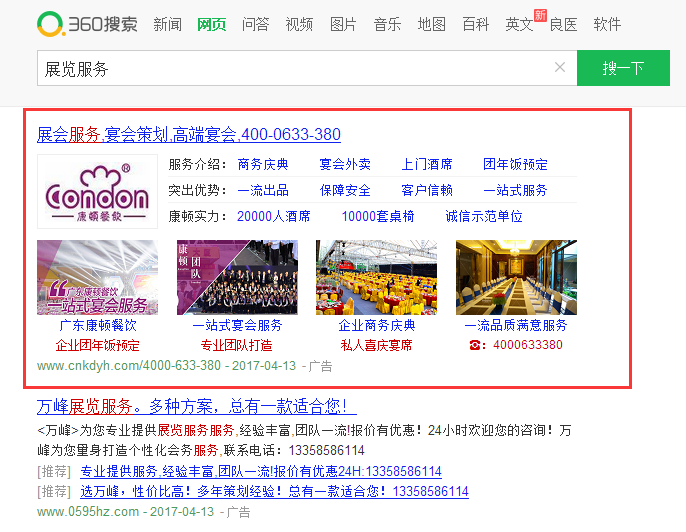Viewport: 686px width, 532px height.
Task: Click the 展览服务 search input field
Action: (x=290, y=68)
